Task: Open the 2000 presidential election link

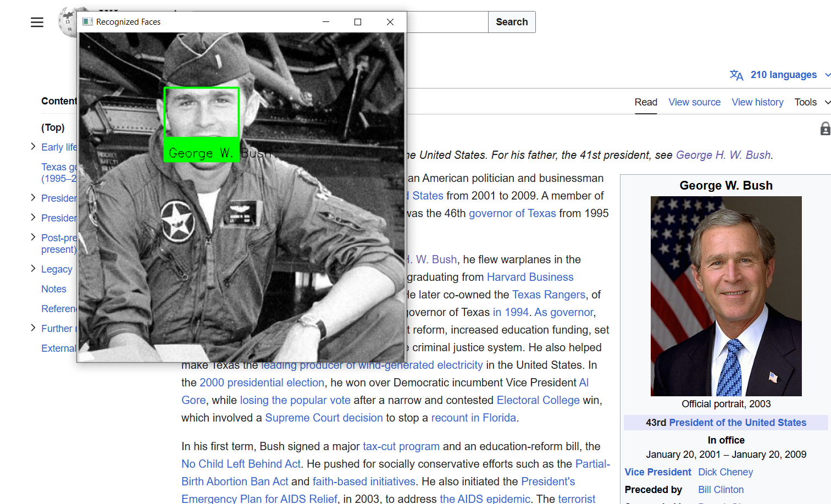Action: (262, 383)
